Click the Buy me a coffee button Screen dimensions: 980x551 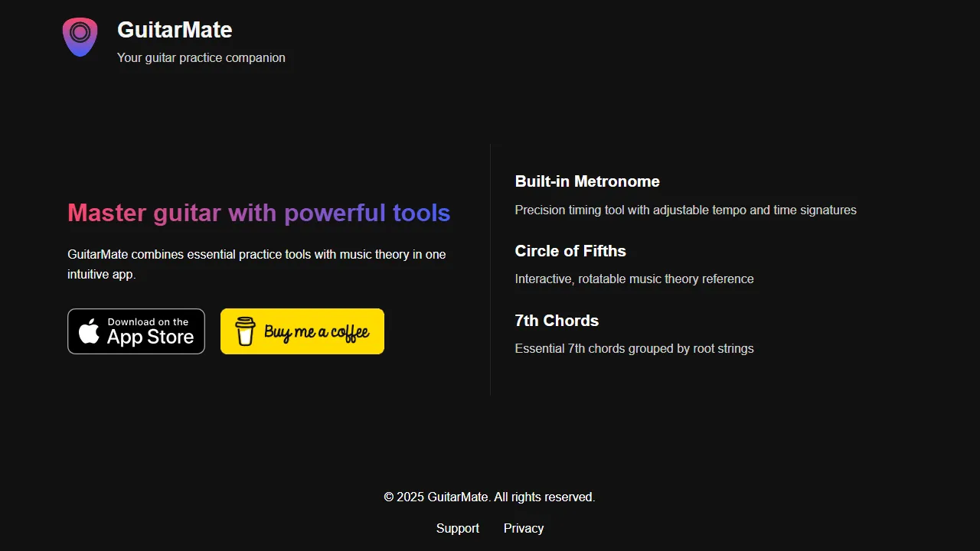pos(302,331)
